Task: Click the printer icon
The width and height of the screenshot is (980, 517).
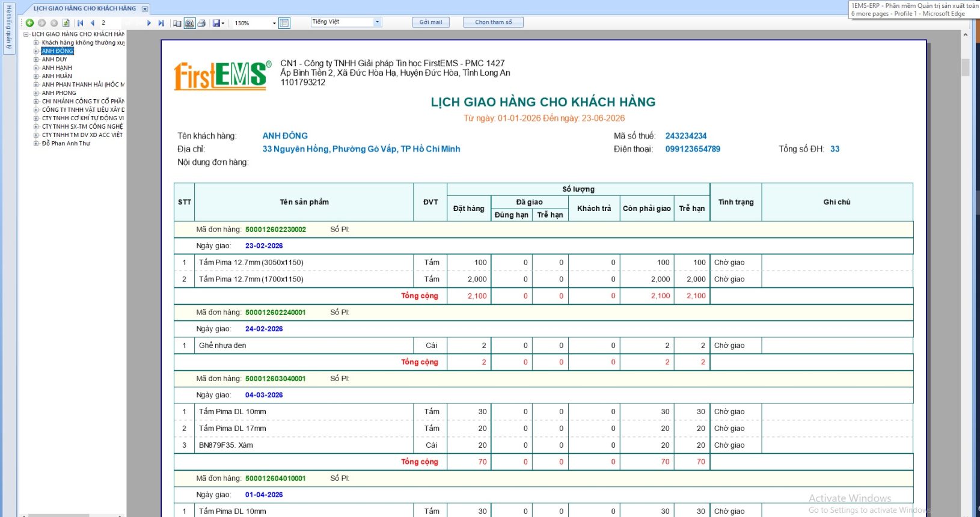Action: pyautogui.click(x=201, y=23)
